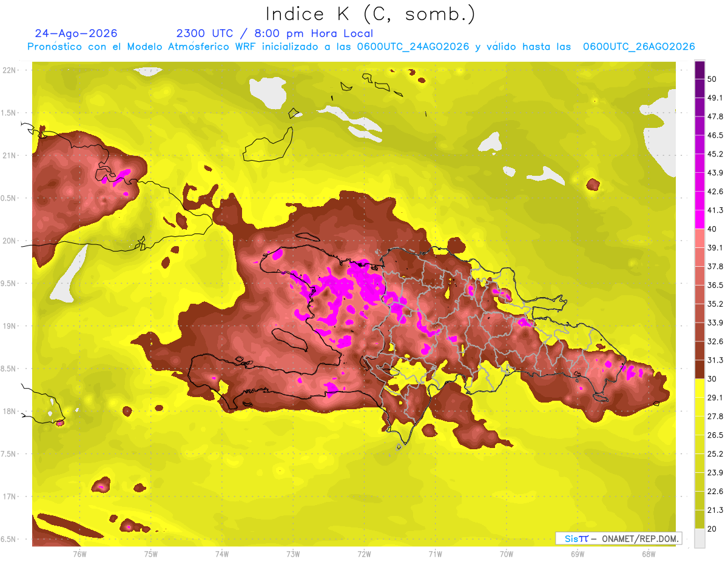Image resolution: width=728 pixels, height=562 pixels.
Task: Pick the bright yellow colorbar segment between 29.1 and 30
Action: (699, 388)
